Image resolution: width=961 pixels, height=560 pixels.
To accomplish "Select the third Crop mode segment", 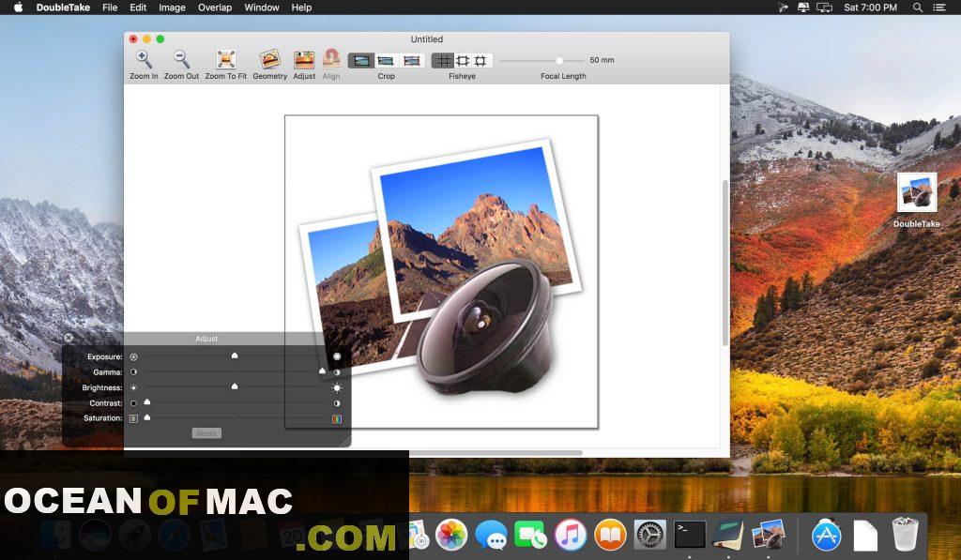I will pos(412,60).
